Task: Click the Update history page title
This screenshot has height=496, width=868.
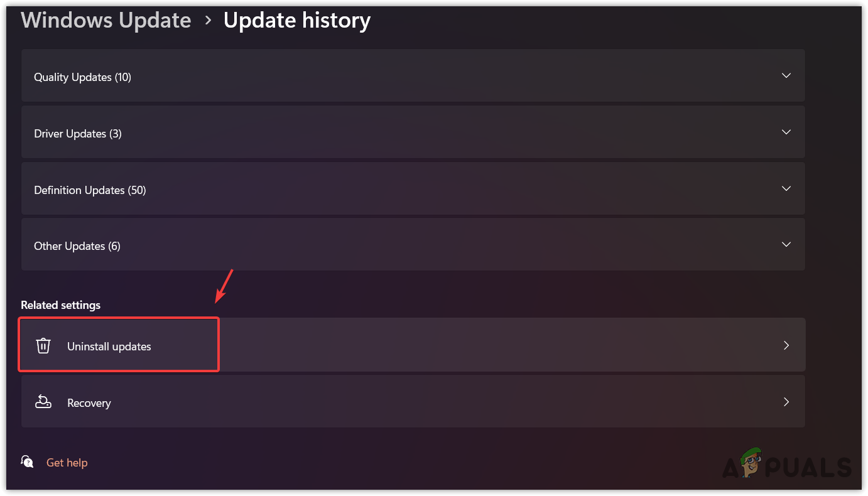Action: [297, 21]
